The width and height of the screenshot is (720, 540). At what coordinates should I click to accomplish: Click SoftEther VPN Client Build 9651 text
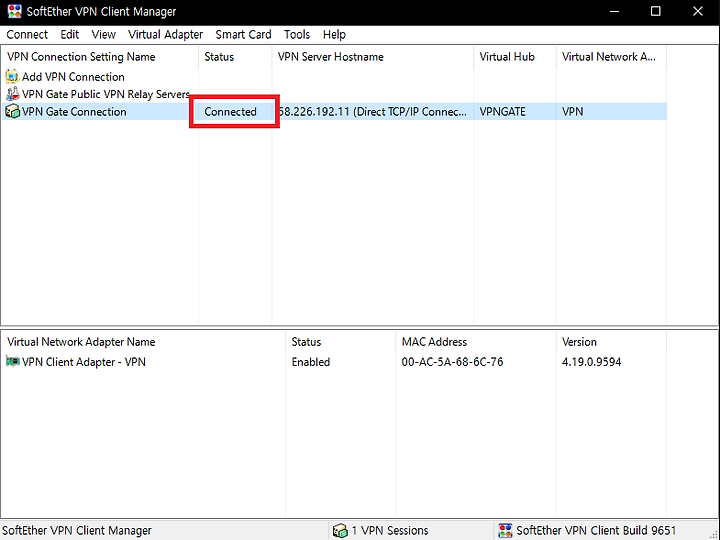point(596,530)
